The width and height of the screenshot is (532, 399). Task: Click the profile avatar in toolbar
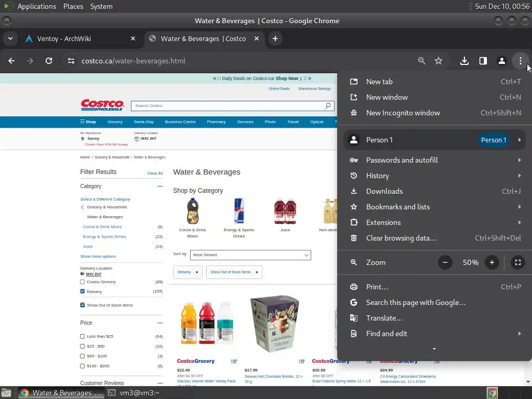pyautogui.click(x=501, y=61)
